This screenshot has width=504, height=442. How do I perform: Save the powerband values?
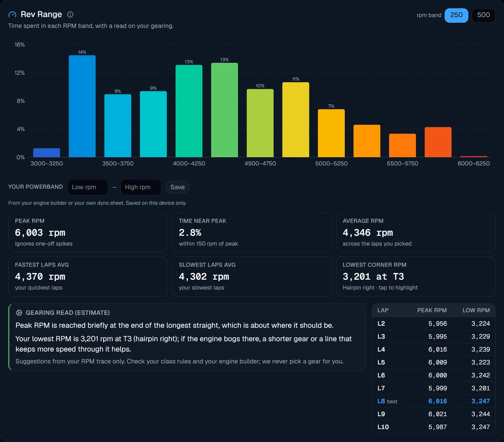pos(178,187)
